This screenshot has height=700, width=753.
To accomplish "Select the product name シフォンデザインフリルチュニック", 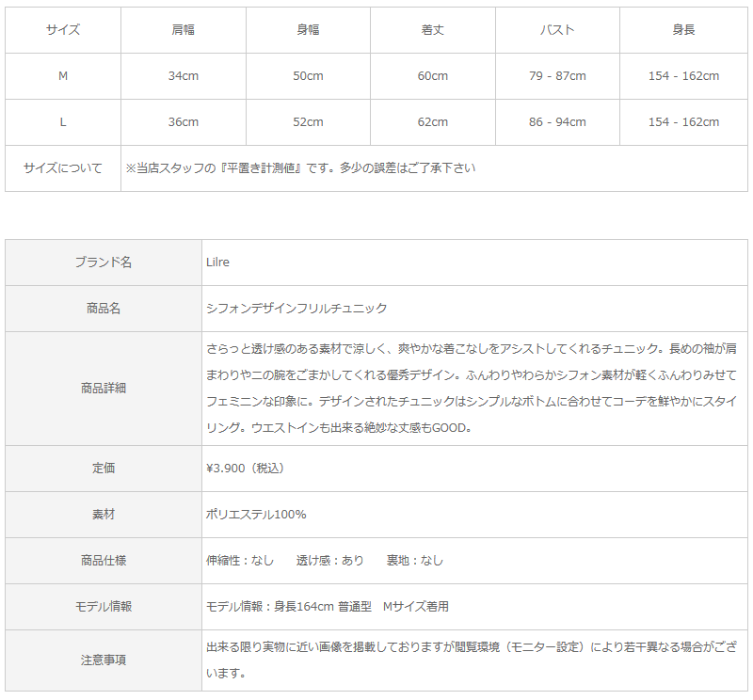I will [296, 309].
